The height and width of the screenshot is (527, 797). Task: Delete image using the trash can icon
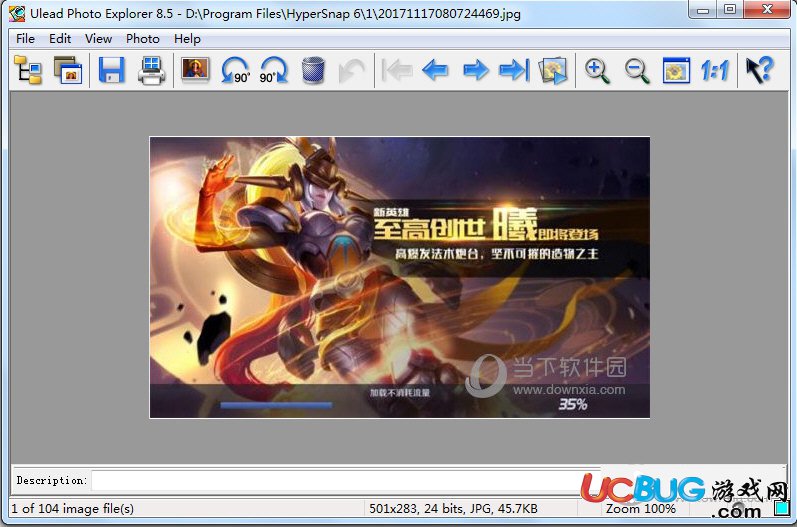pyautogui.click(x=313, y=70)
